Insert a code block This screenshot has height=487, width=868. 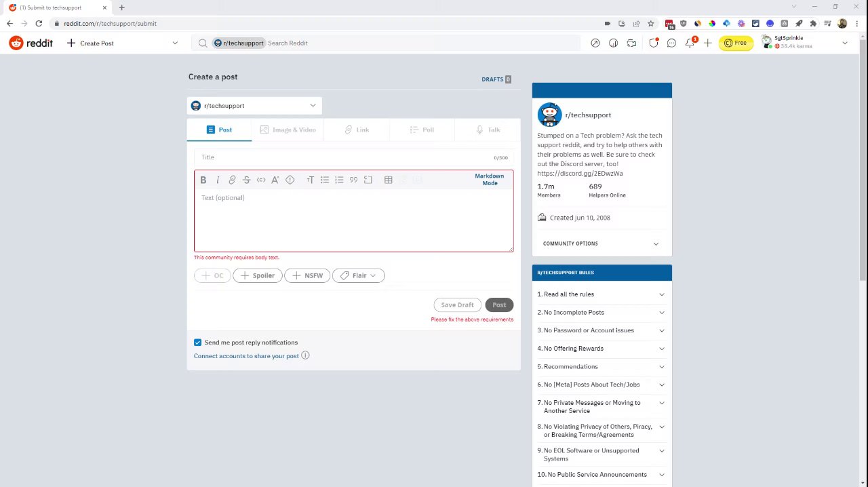pyautogui.click(x=368, y=180)
